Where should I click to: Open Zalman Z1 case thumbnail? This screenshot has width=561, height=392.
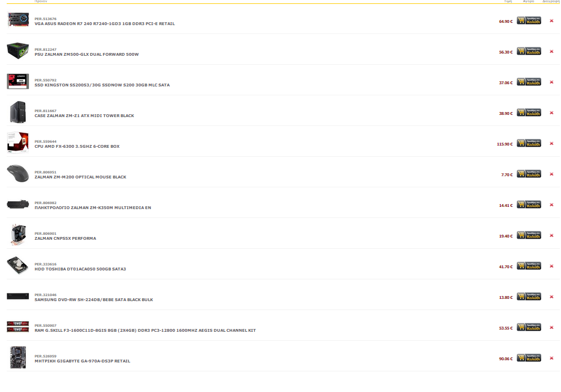pyautogui.click(x=18, y=112)
